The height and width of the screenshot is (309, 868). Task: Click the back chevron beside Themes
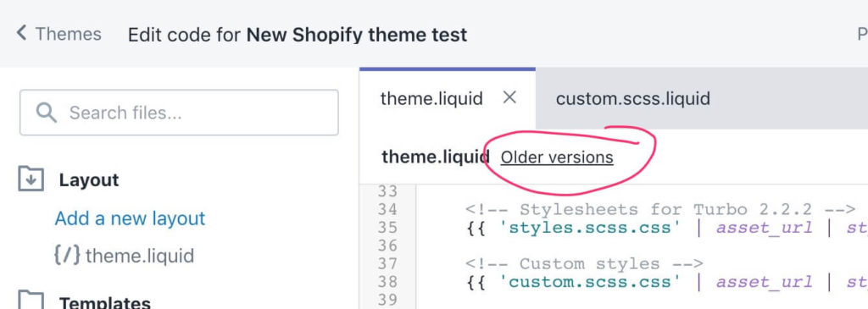click(21, 33)
